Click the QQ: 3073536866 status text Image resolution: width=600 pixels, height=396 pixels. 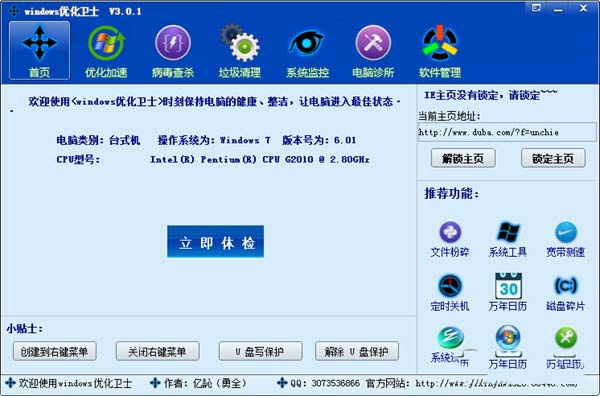pos(325,383)
